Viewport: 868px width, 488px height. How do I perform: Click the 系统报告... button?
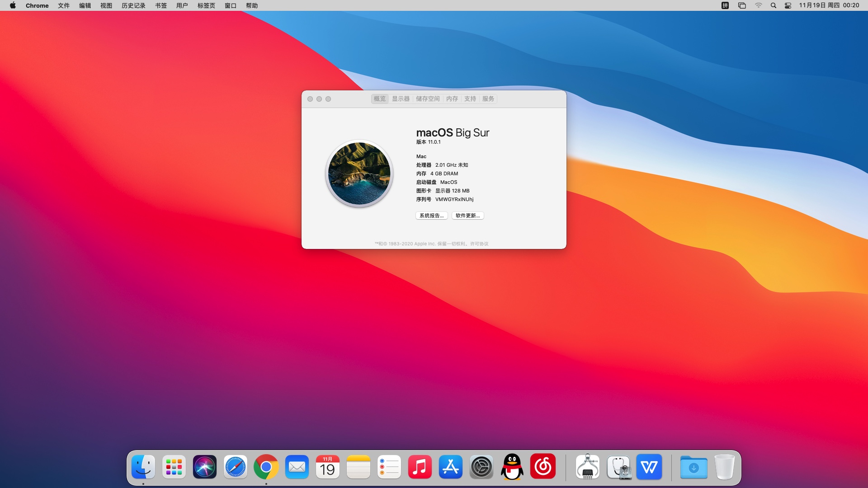tap(431, 216)
